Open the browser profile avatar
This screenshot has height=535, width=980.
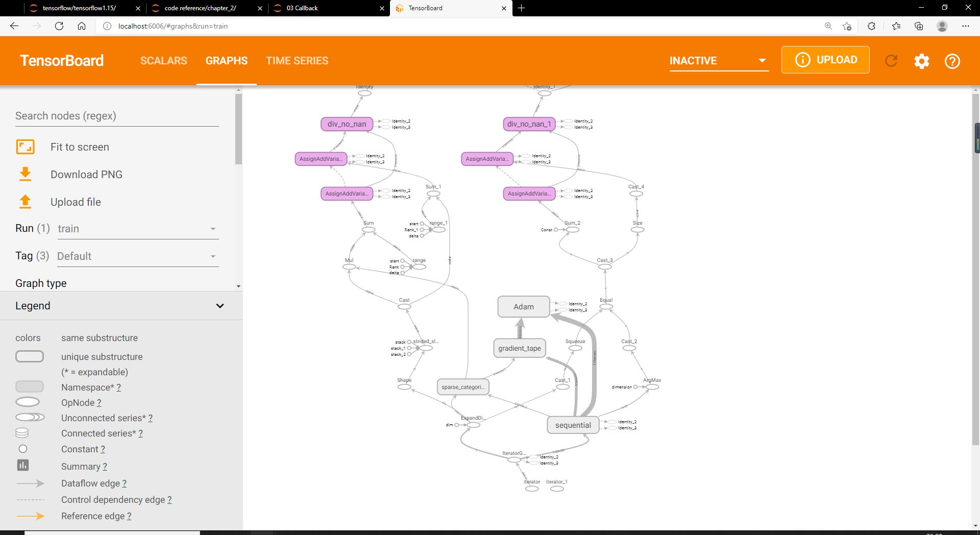[x=942, y=26]
